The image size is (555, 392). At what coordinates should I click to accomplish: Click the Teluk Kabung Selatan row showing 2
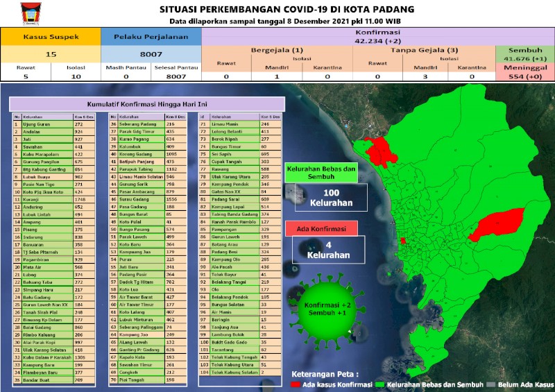point(240,372)
